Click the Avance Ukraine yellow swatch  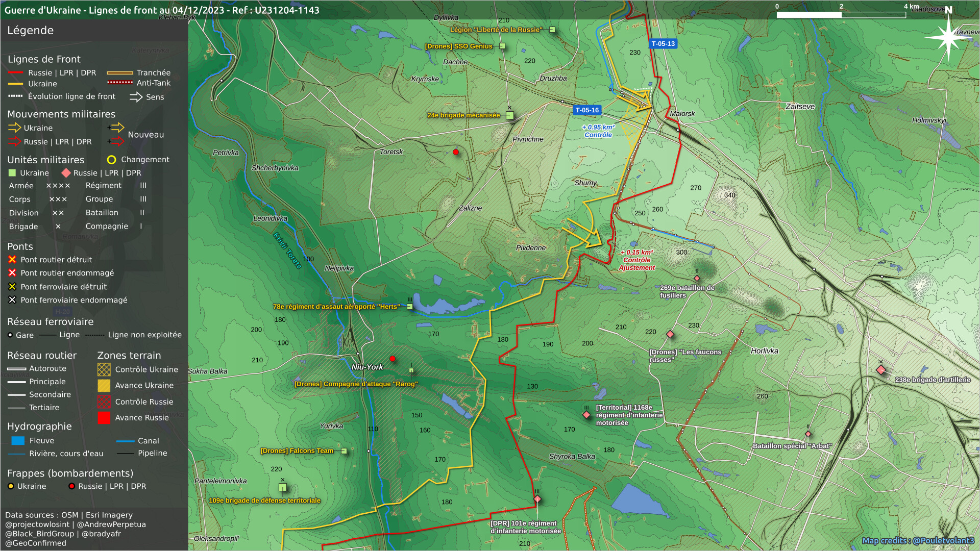tap(104, 386)
